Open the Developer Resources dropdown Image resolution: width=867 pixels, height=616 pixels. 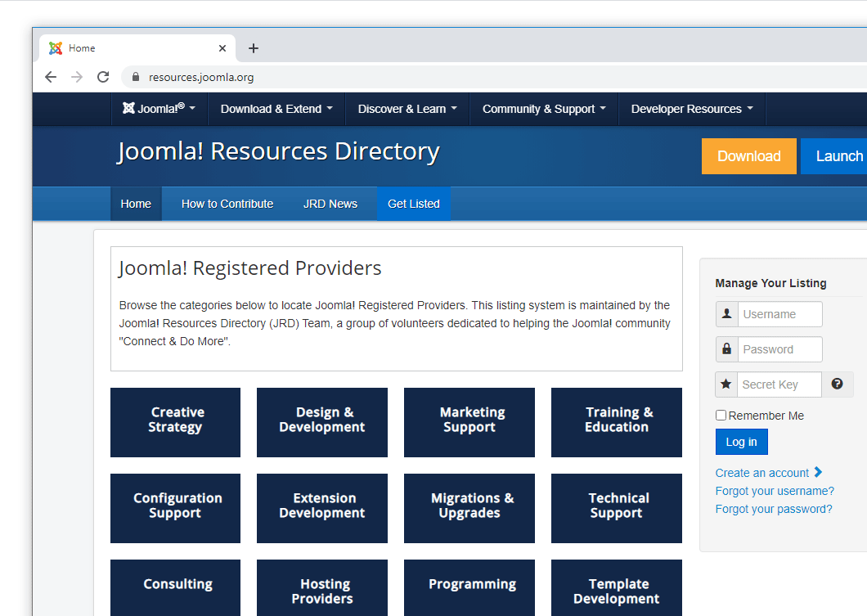point(692,109)
